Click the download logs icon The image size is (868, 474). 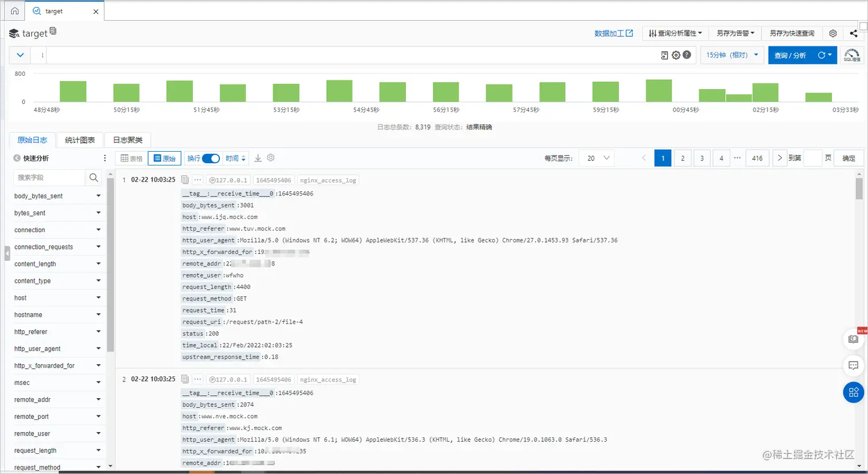point(258,158)
